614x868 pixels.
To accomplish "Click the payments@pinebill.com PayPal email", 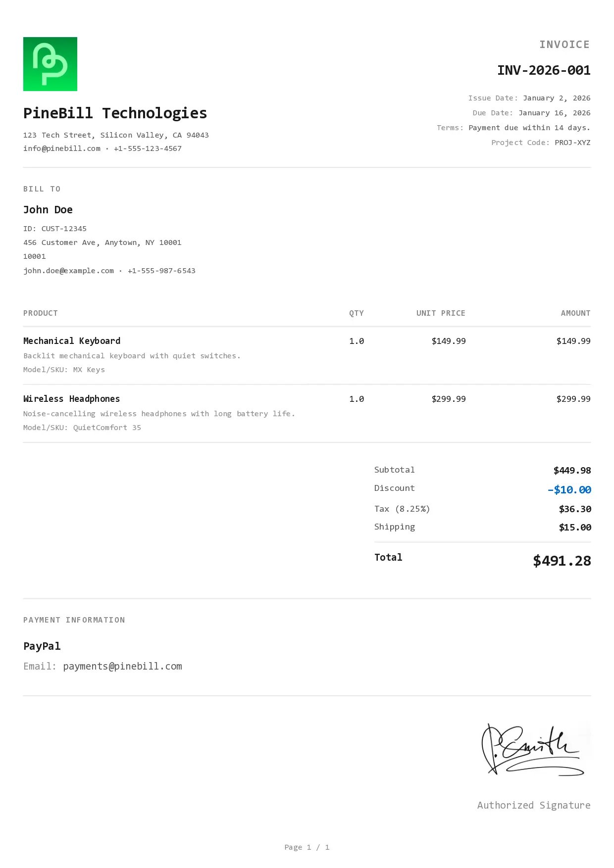I will [x=122, y=666].
